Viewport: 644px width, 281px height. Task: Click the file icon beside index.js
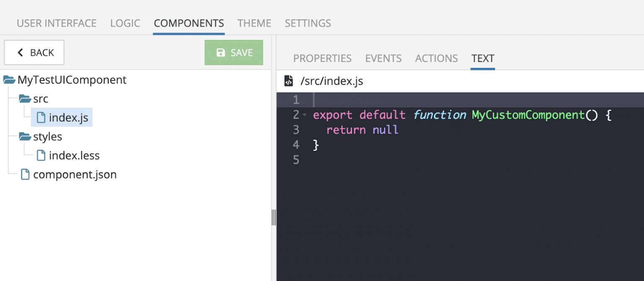tap(41, 117)
